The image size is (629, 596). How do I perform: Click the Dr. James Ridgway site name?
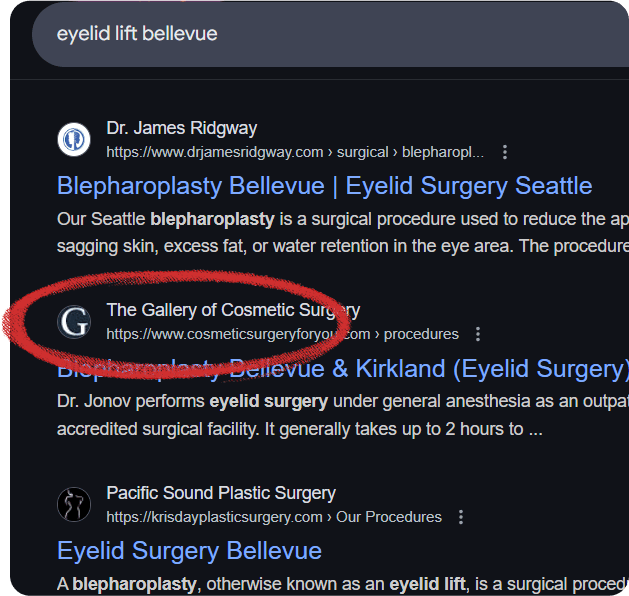point(182,128)
